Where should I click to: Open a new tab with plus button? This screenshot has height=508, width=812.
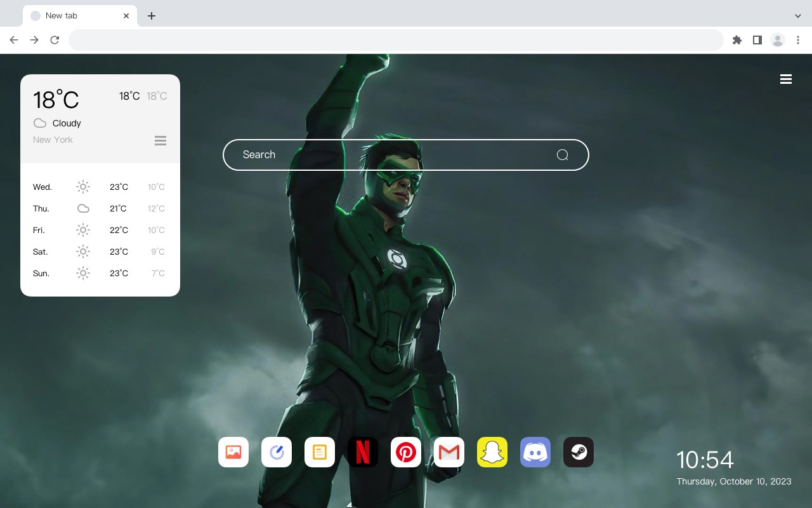tap(152, 16)
